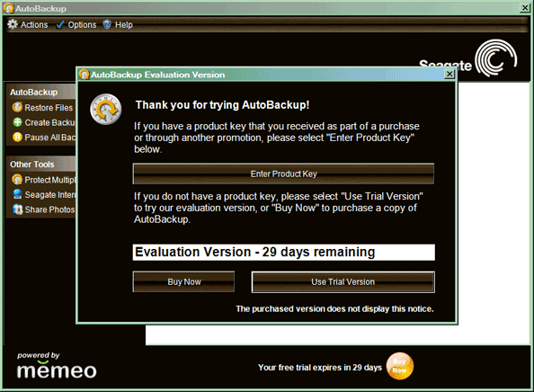Image resolution: width=534 pixels, height=392 pixels.
Task: Close the AutoBackup Evaluation Version dialog
Action: [449, 74]
